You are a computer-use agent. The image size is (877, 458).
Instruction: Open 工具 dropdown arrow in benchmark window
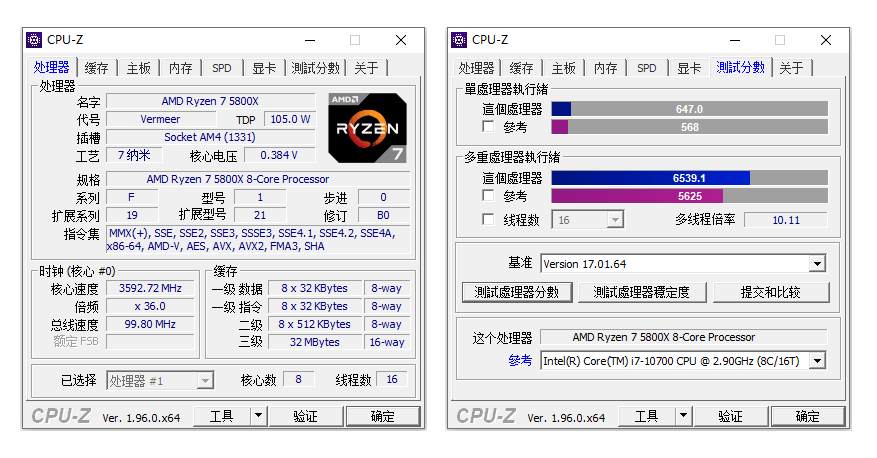(683, 416)
